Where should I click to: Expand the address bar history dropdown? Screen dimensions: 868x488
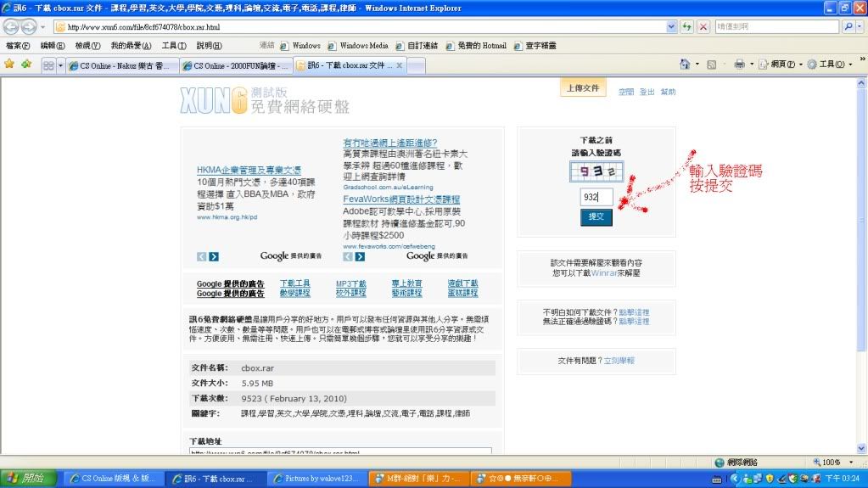pos(672,26)
